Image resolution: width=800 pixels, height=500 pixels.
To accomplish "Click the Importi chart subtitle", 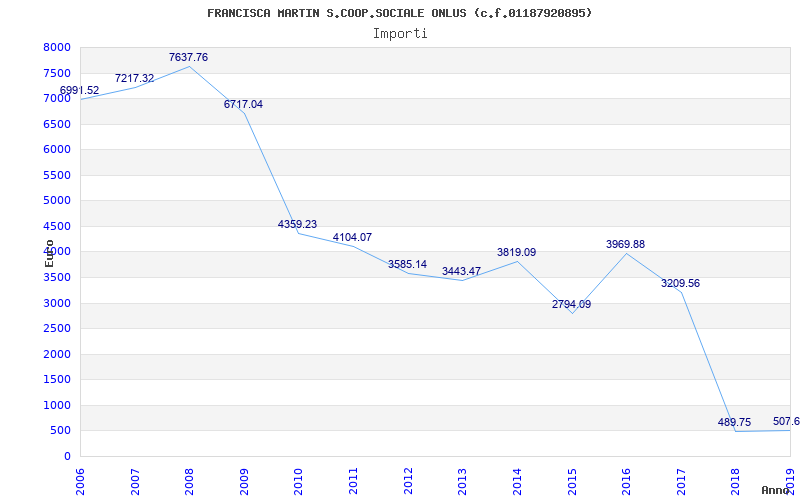I will click(x=400, y=34).
